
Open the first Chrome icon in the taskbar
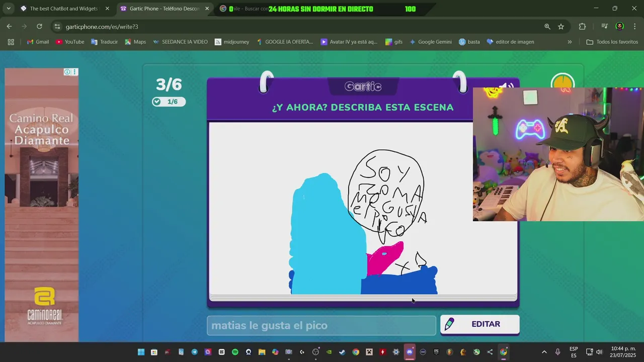pos(356,352)
